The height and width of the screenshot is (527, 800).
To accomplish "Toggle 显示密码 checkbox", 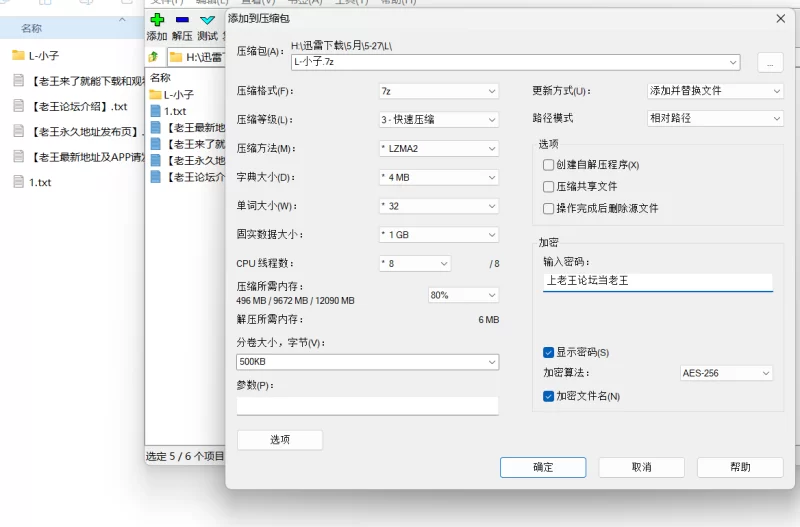I will [548, 352].
